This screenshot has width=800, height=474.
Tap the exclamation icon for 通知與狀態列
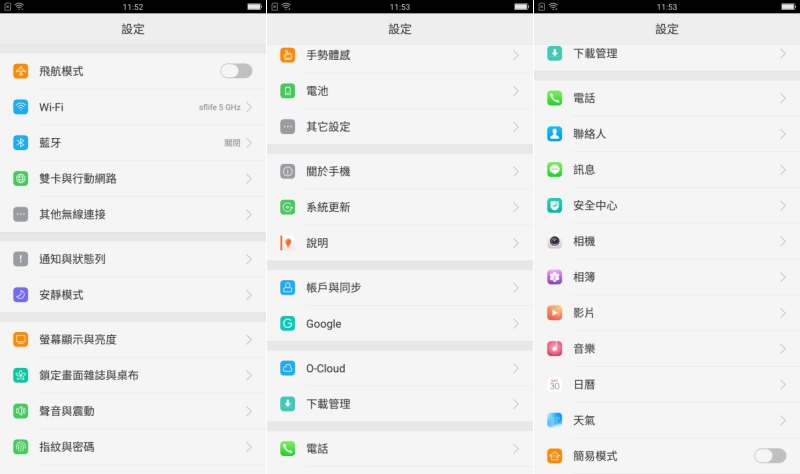pos(20,259)
